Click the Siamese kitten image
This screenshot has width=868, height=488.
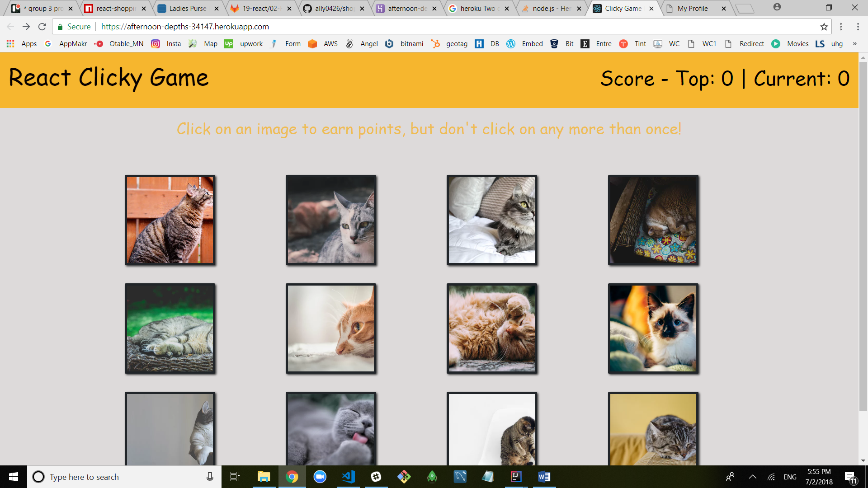click(653, 328)
